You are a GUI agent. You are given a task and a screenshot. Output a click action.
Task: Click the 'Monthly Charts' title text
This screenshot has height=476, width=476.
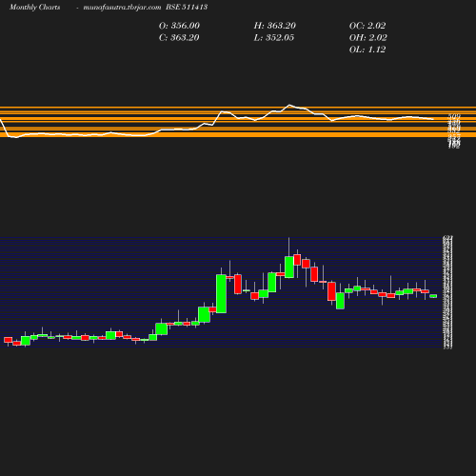(x=34, y=7)
